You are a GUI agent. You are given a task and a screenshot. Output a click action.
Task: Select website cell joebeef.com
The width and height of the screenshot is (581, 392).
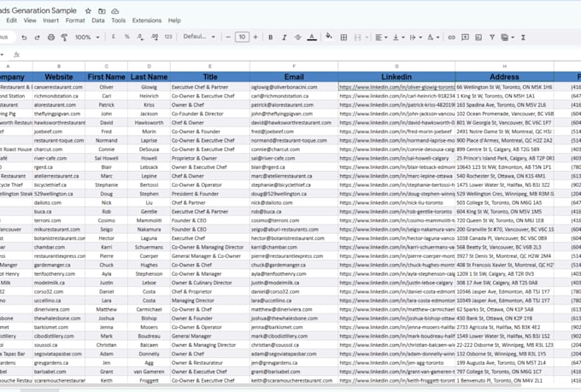[x=59, y=132]
